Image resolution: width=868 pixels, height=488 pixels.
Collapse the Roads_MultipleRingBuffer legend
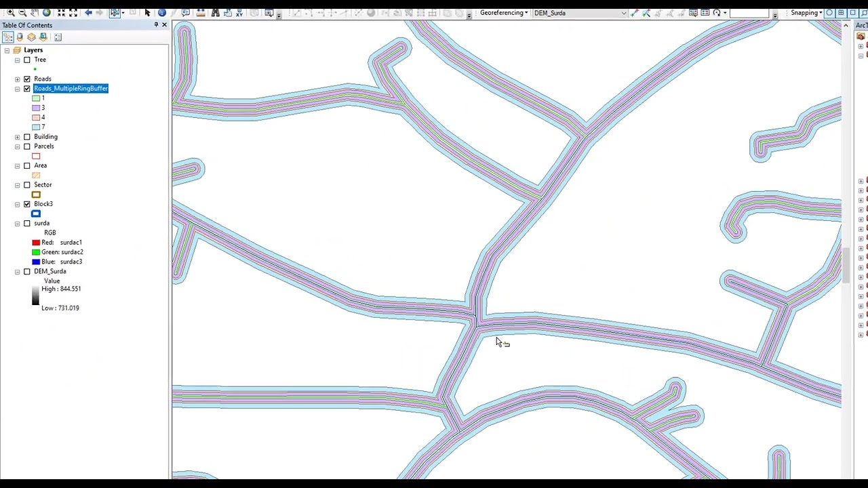(18, 89)
